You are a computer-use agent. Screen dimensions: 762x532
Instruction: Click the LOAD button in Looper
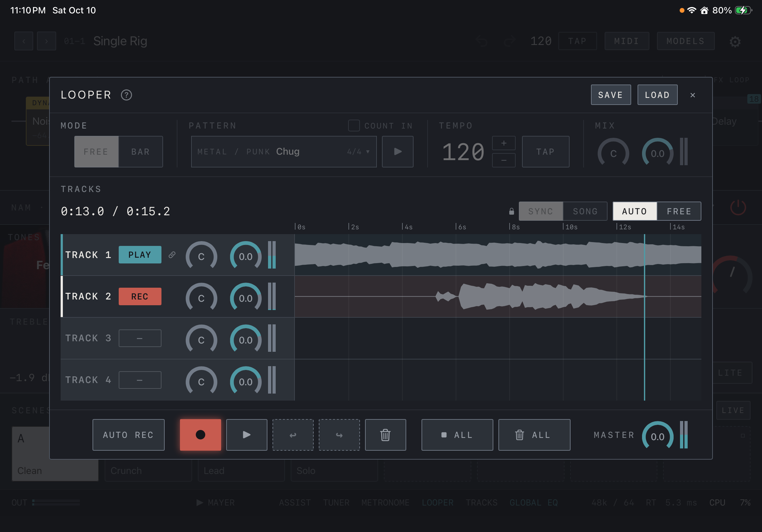pyautogui.click(x=657, y=95)
